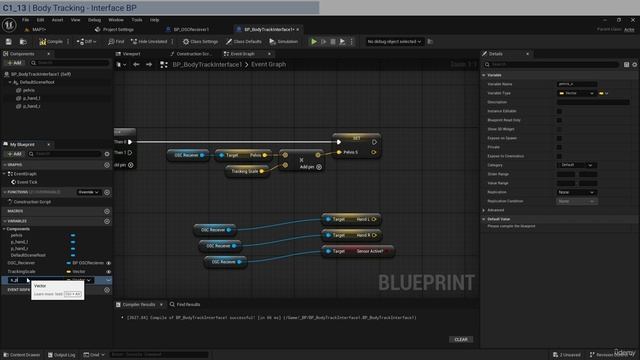Click the Components search field

[x=69, y=63]
